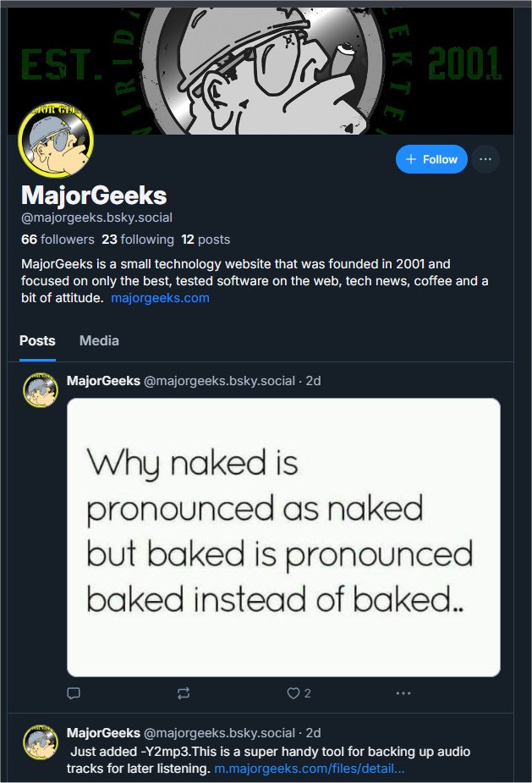Click the first post's author avatar
This screenshot has width=532, height=783.
click(x=41, y=389)
